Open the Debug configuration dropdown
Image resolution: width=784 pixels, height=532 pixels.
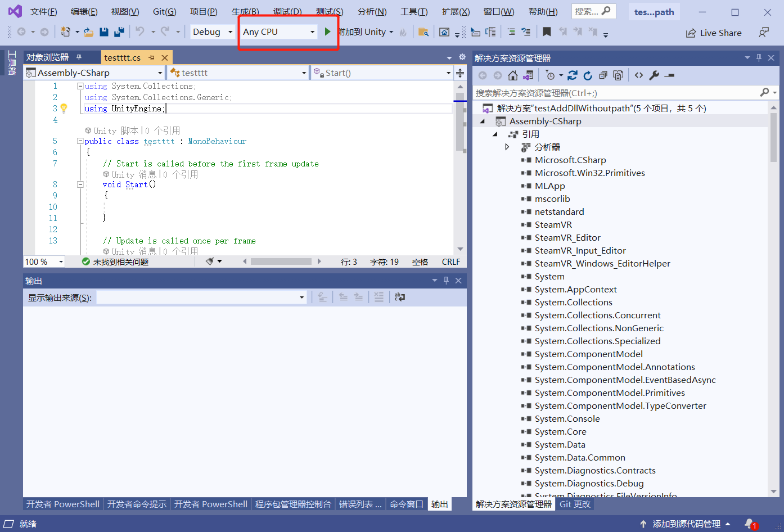coord(213,32)
